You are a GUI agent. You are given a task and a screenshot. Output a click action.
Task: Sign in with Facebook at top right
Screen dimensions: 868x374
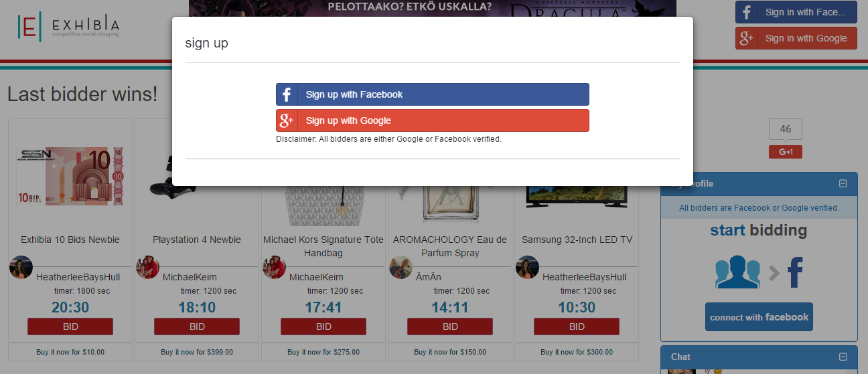[796, 12]
